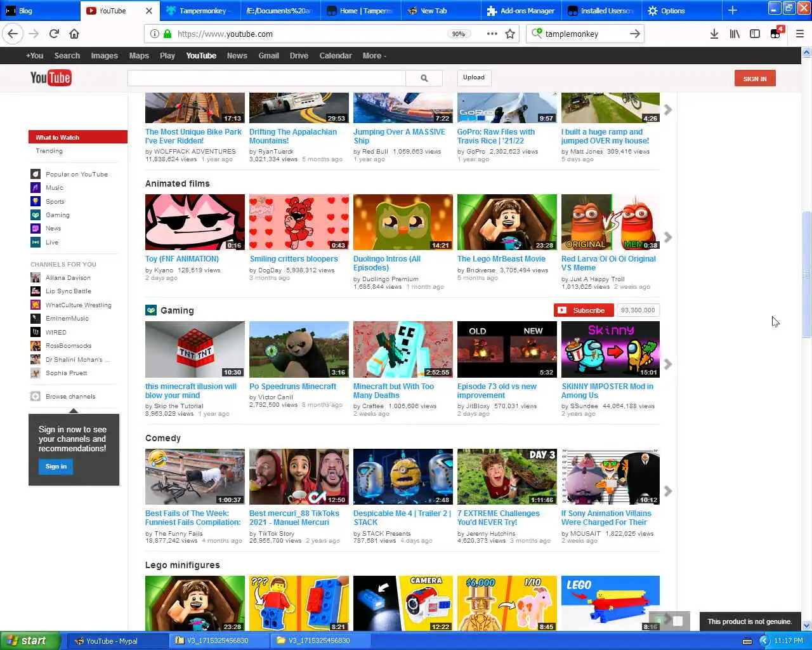Click the YouTube search input field

(x=266, y=78)
